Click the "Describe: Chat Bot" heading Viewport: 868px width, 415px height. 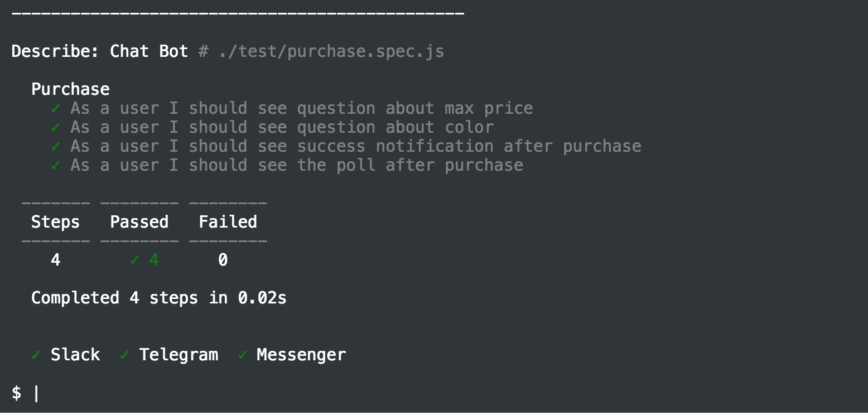point(100,52)
